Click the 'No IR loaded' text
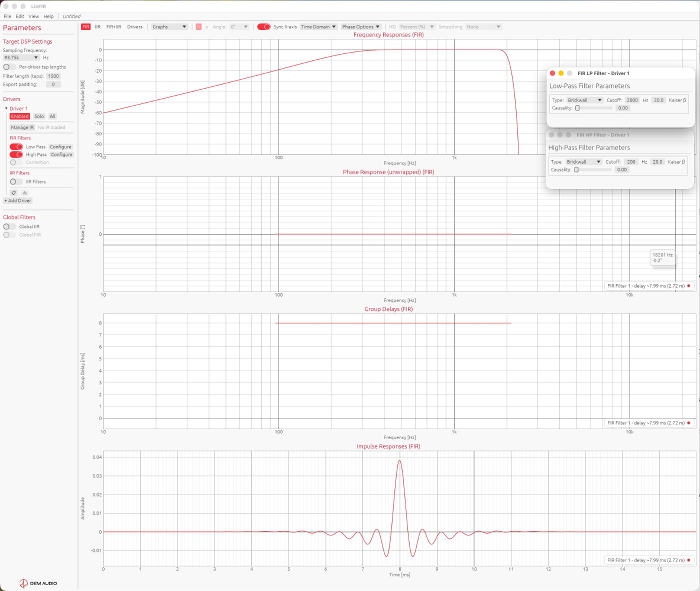The width and height of the screenshot is (700, 591). 51,127
